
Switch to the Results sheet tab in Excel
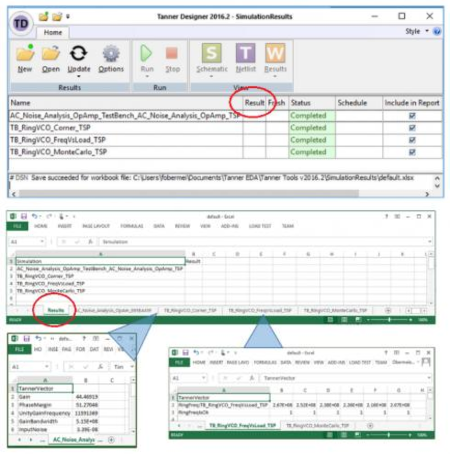(56, 310)
